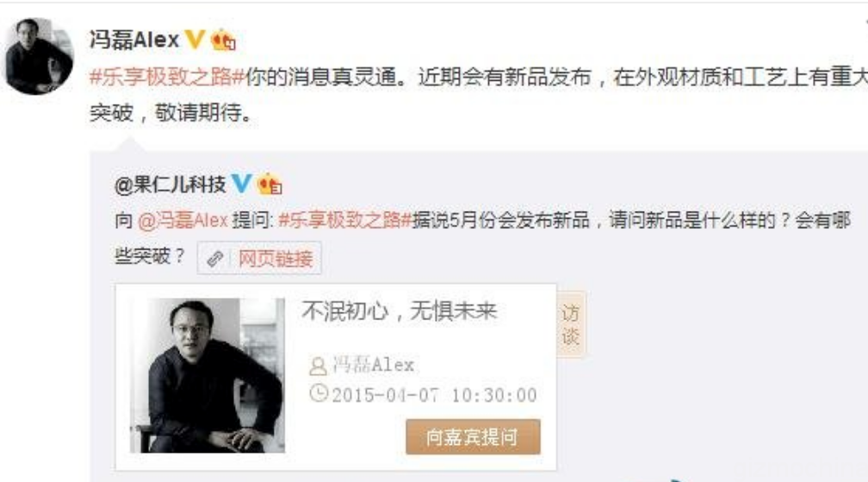868x482 pixels.
Task: Click the 冯磊Alex username at top
Action: (134, 40)
